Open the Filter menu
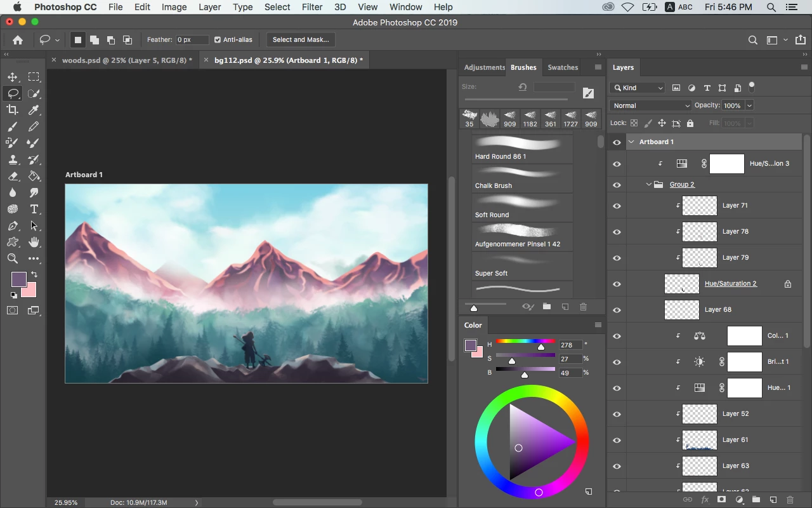This screenshot has width=812, height=508. tap(311, 7)
